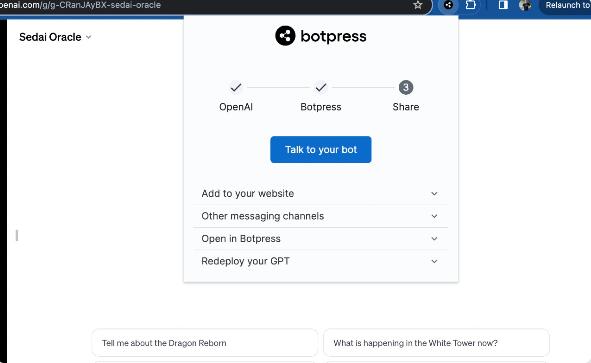This screenshot has height=363, width=591.
Task: Select the Botpress step checkmark
Action: coord(321,87)
